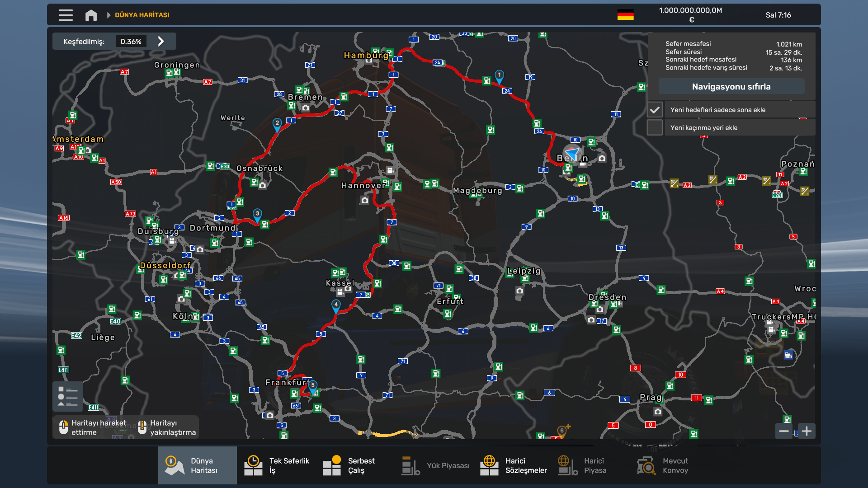Click the DÜNYA HARİTASI breadcrumb title
868x488 pixels.
click(x=142, y=15)
